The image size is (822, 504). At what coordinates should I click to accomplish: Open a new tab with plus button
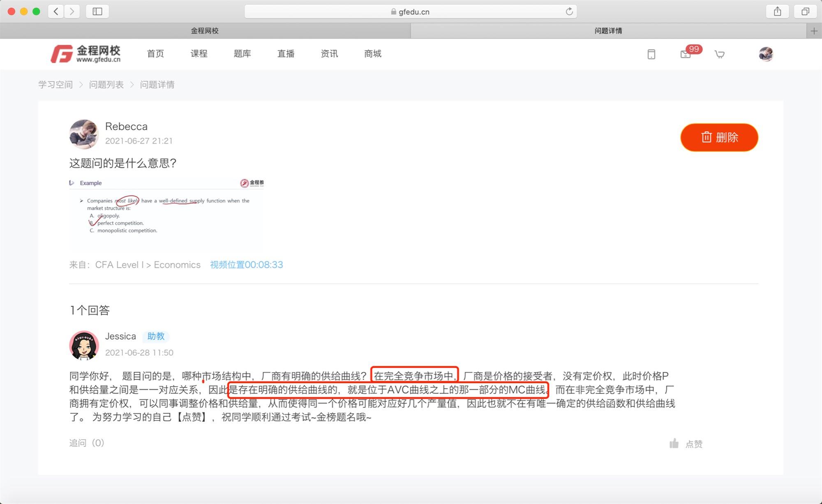click(814, 31)
